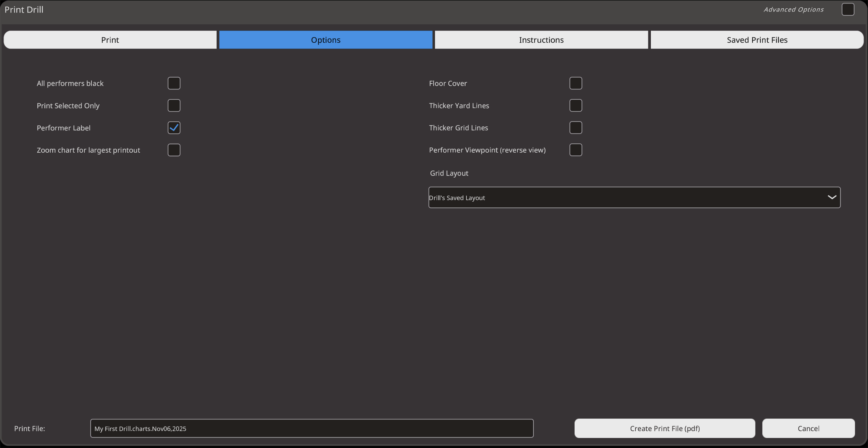Enable the Advanced Options checkbox
Viewport: 868px width, 448px height.
[848, 9]
